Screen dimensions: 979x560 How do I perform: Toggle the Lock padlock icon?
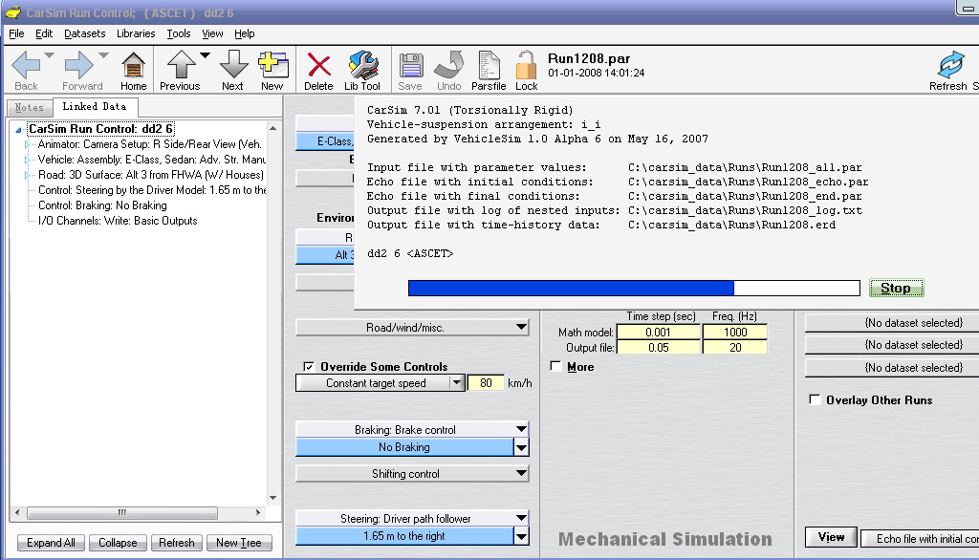(526, 64)
